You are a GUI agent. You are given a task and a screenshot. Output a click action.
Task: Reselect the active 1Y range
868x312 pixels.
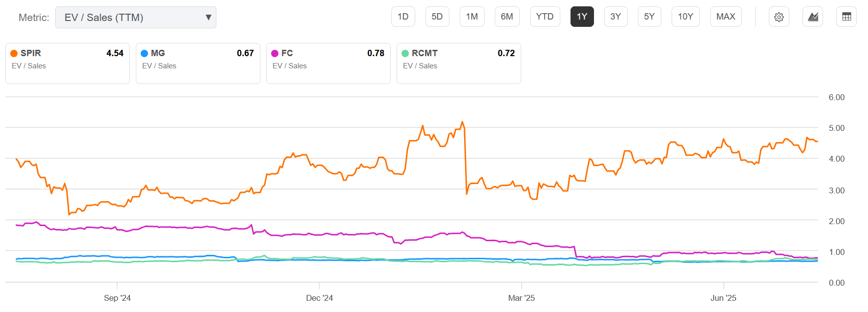(x=582, y=16)
